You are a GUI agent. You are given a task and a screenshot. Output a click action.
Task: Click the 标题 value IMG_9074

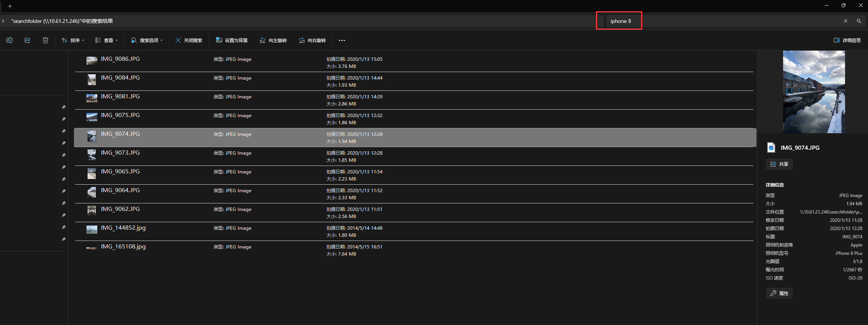852,237
